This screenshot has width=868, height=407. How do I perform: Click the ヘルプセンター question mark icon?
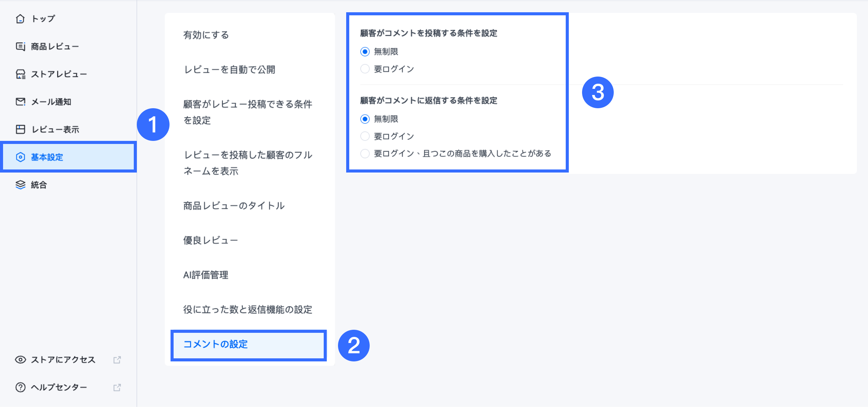(x=20, y=387)
